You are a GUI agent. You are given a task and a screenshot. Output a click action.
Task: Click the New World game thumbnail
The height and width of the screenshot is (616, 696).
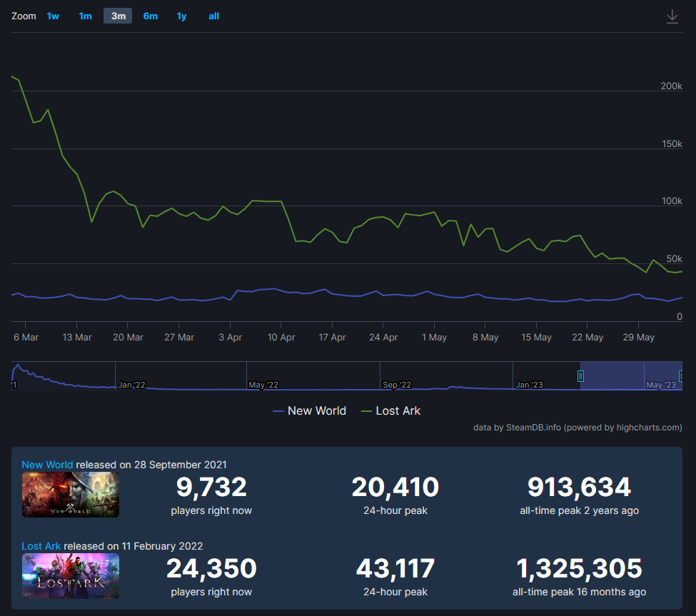click(x=71, y=495)
